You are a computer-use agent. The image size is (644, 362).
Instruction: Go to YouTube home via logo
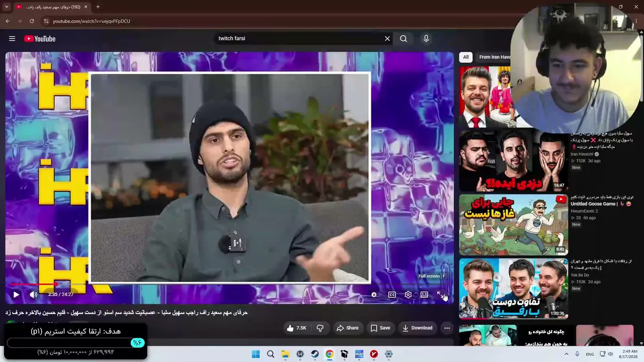click(x=40, y=39)
